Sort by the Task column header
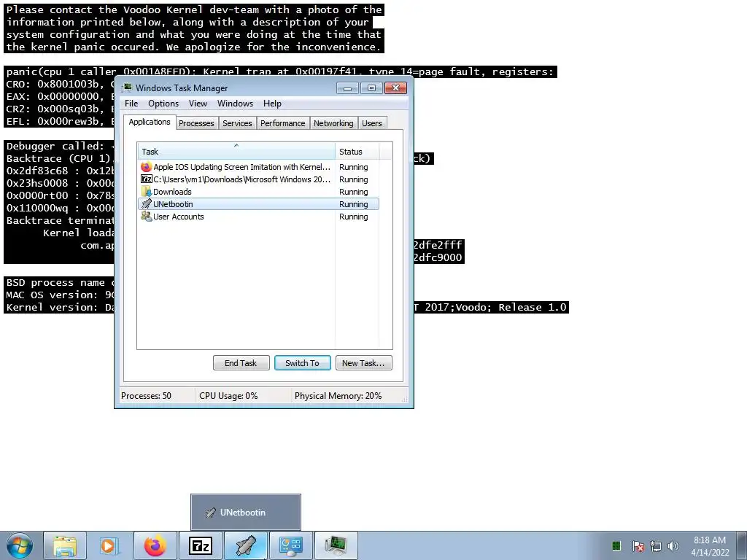This screenshot has height=560, width=747. point(236,152)
